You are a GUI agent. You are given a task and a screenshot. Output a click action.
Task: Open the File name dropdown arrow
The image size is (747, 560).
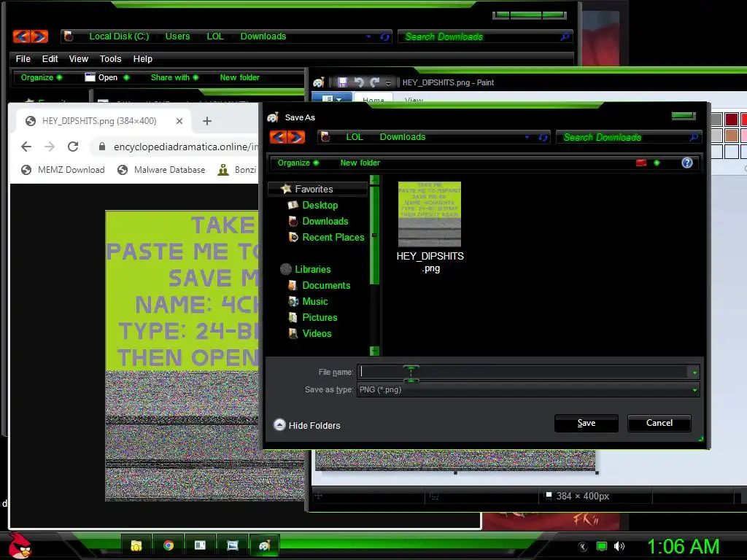tap(694, 373)
